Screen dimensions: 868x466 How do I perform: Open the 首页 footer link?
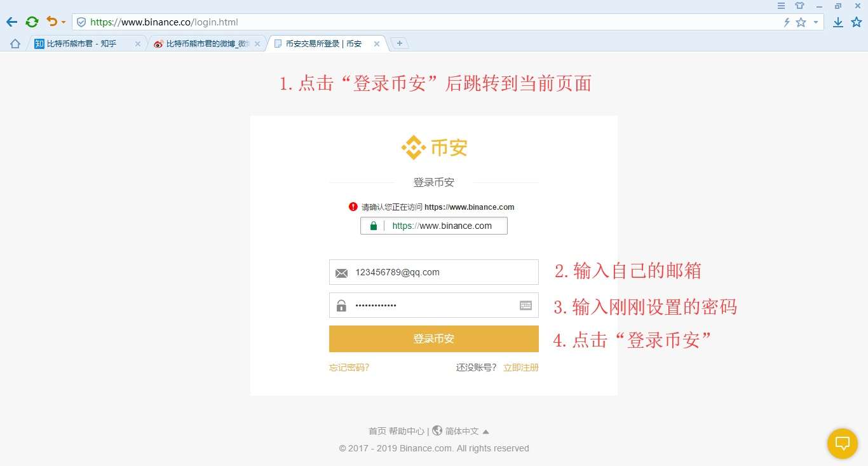click(x=377, y=431)
